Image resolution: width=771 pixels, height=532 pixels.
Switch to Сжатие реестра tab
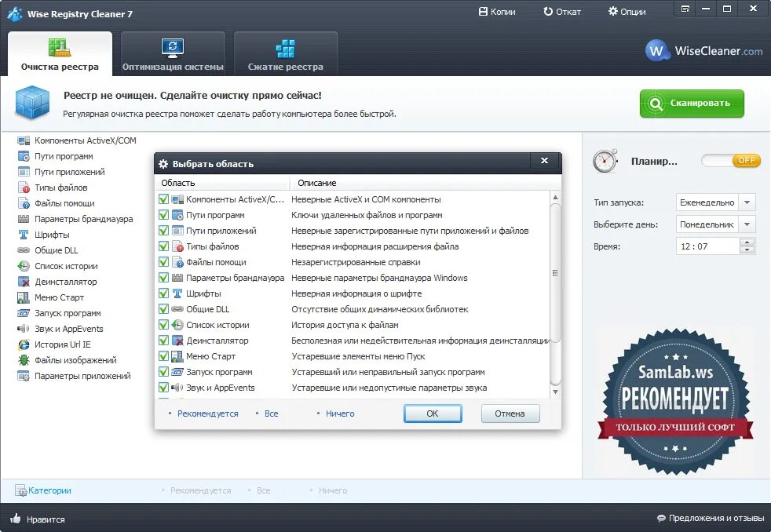click(286, 53)
